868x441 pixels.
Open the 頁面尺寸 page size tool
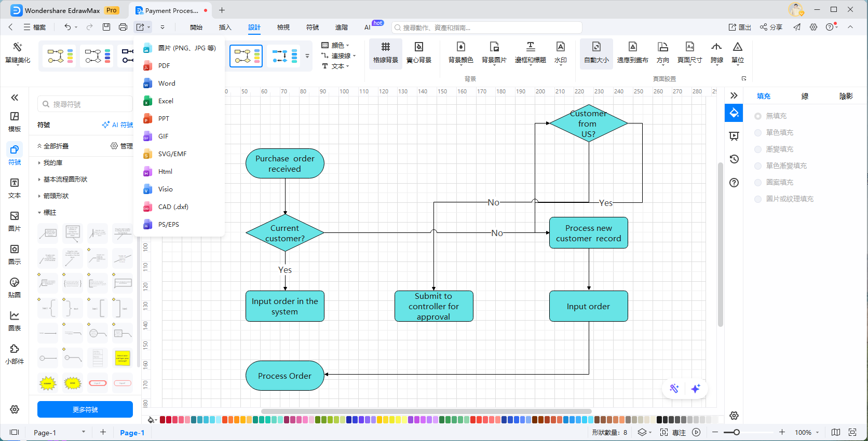tap(690, 53)
